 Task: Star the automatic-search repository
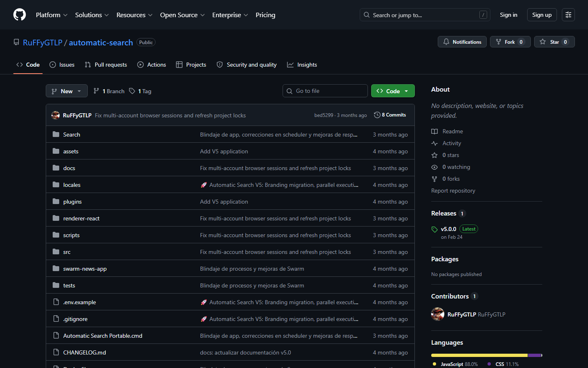[555, 42]
